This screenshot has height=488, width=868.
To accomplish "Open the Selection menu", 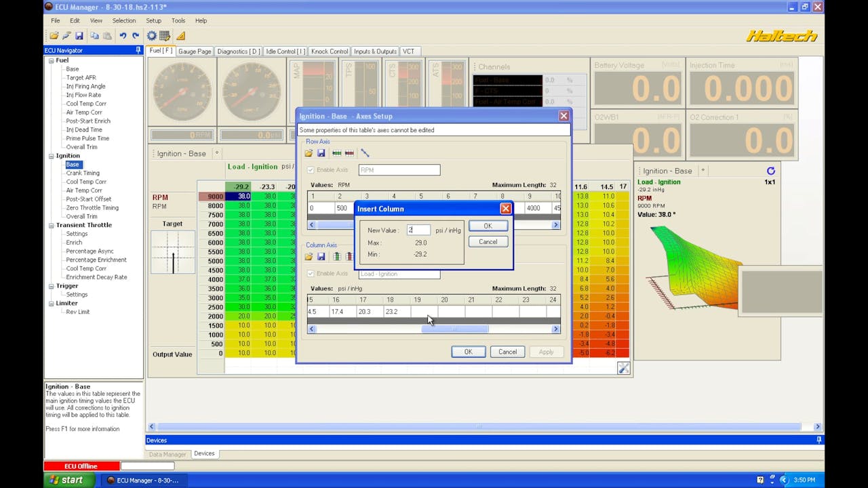I will (x=124, y=20).
